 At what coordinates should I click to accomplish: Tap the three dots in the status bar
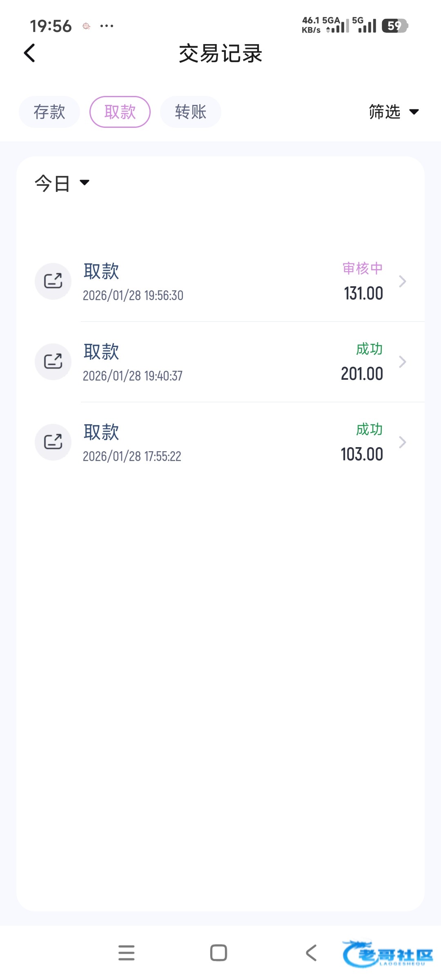click(x=107, y=26)
